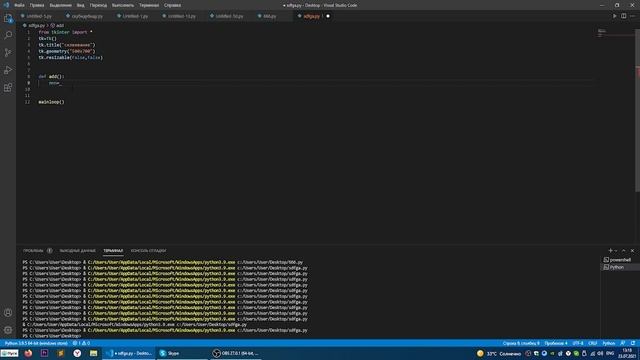The height and width of the screenshot is (360, 640).
Task: Open the terminal launch profile dropdown arrow
Action: click(x=616, y=251)
